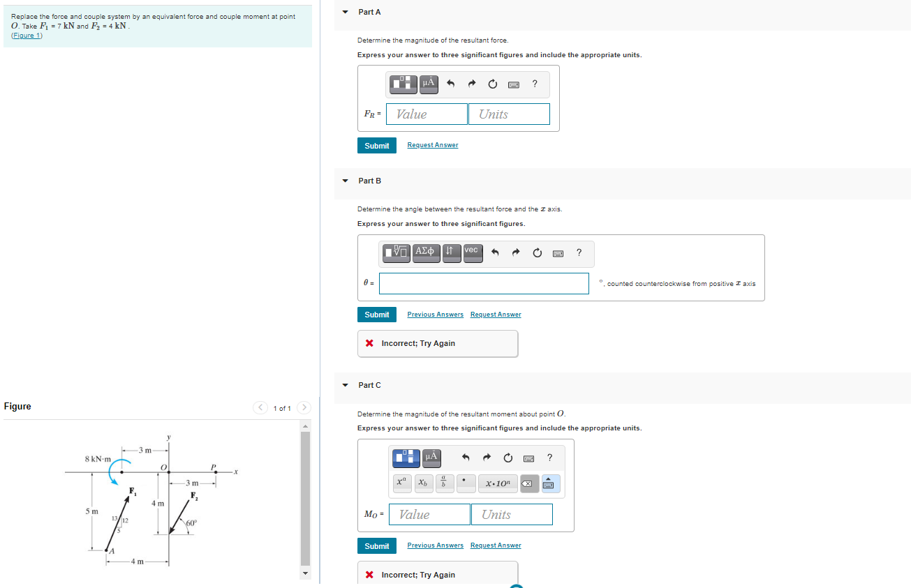Viewport: 911px width, 588px height.
Task: Open the Figure 1 link in problem statement
Action: tap(26, 35)
